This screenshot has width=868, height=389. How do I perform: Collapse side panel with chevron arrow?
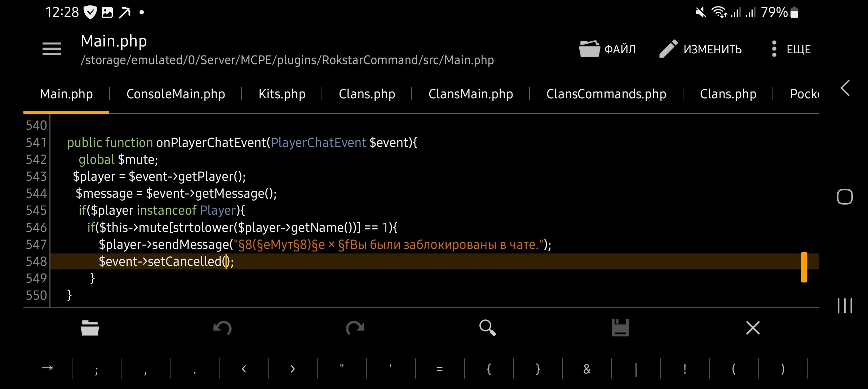point(845,88)
